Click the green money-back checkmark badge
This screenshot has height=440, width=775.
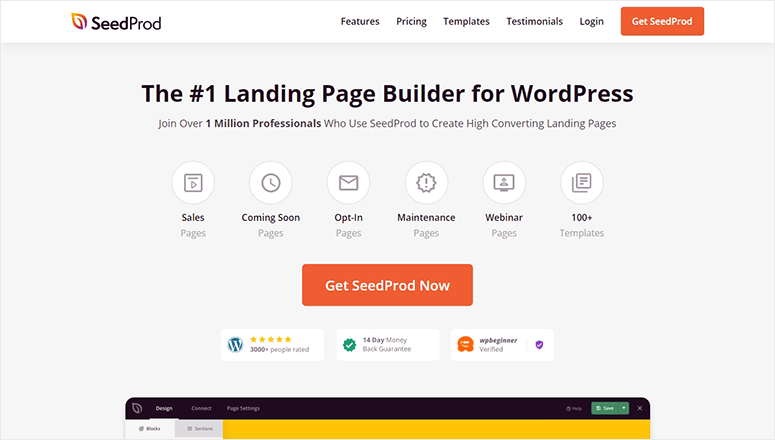point(349,345)
